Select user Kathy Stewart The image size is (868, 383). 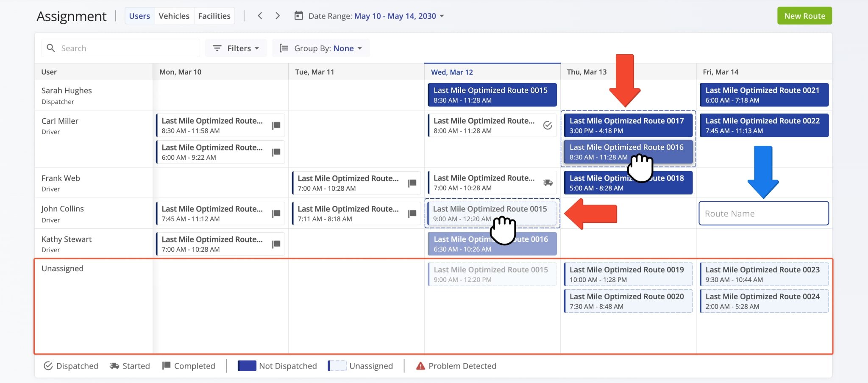tap(67, 239)
